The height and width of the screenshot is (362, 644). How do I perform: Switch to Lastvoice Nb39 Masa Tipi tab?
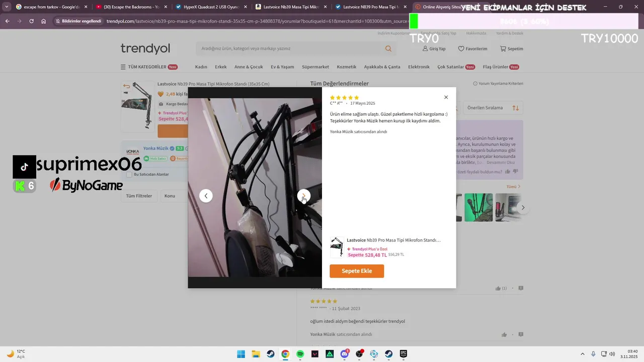coord(291,7)
